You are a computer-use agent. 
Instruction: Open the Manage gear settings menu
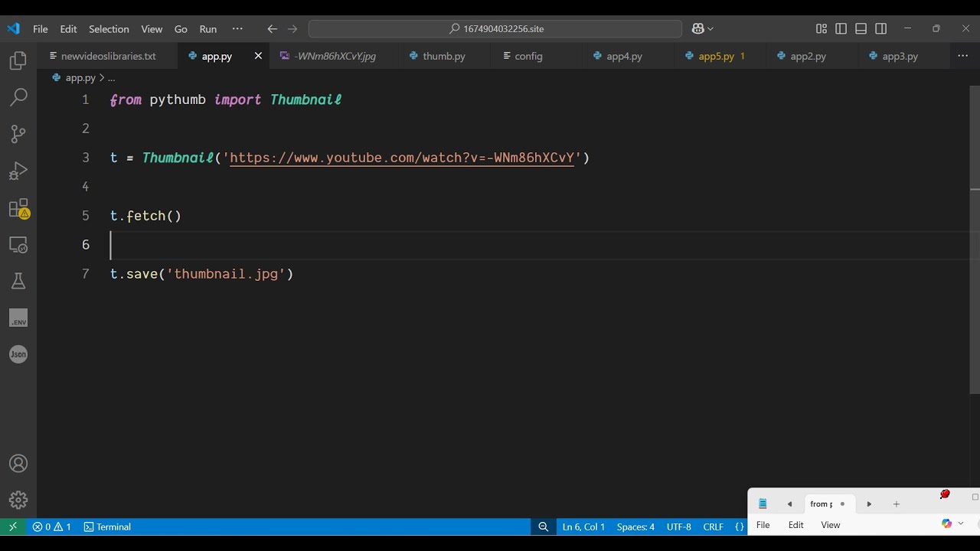coord(18,500)
